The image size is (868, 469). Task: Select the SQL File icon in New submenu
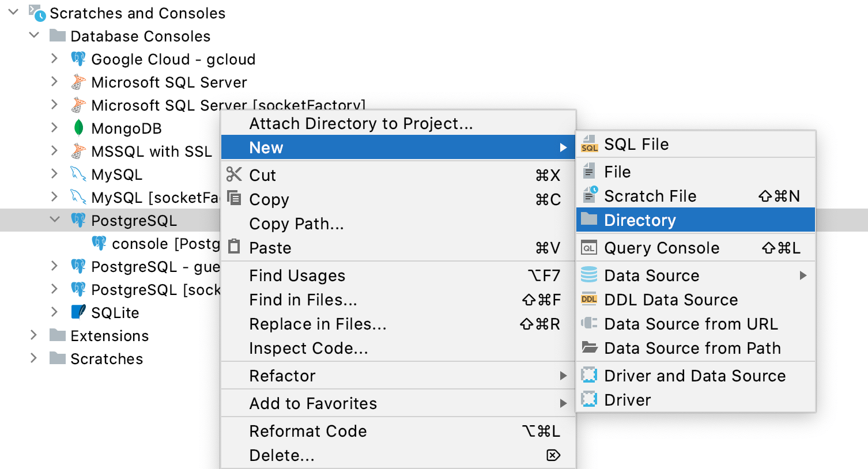589,145
